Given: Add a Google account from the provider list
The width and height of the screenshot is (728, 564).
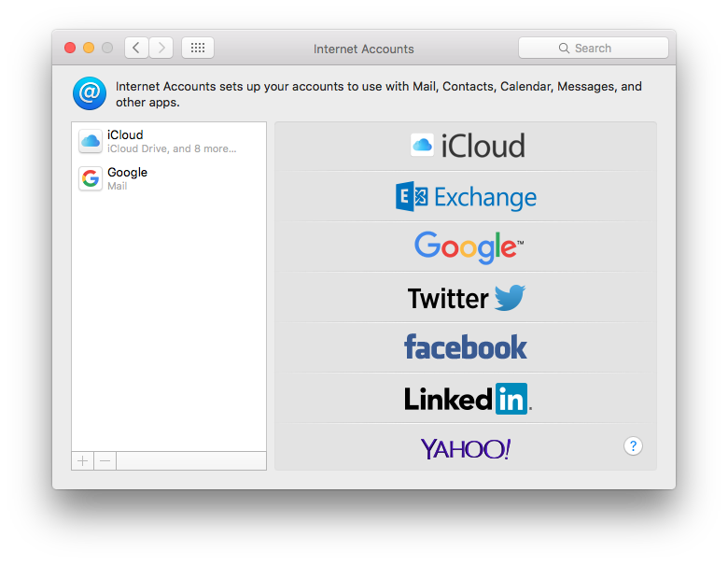Looking at the screenshot, I should [466, 247].
